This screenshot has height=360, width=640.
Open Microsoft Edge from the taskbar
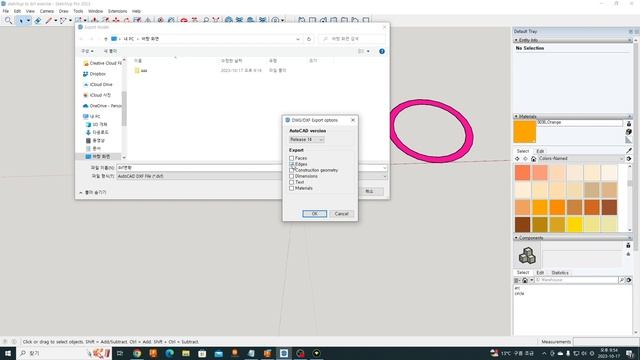[x=169, y=353]
